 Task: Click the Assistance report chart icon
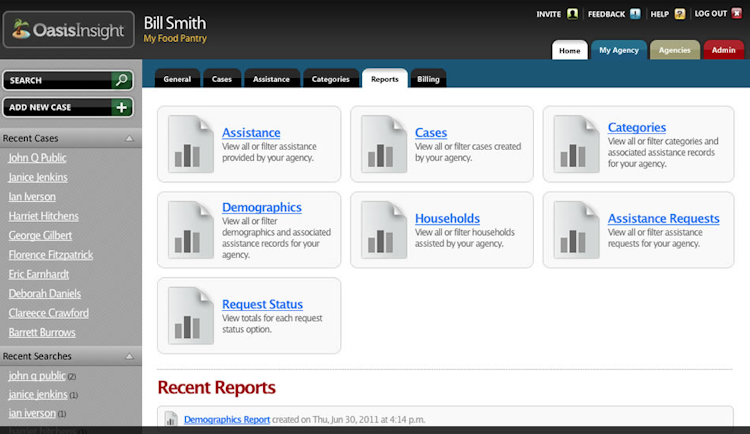[191, 144]
